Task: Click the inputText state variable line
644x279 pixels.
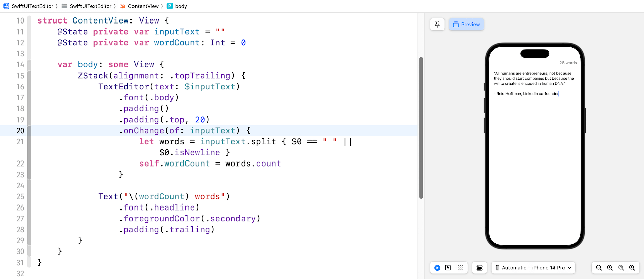Action: coord(141,32)
